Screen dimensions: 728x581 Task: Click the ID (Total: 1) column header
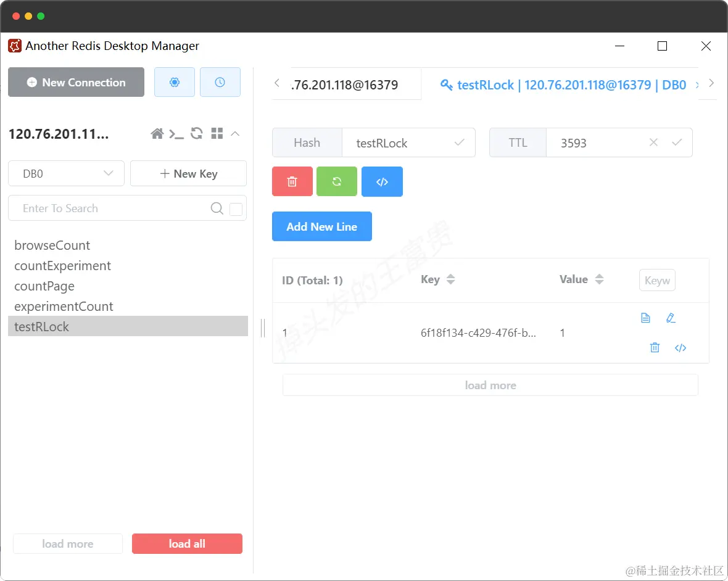pyautogui.click(x=312, y=280)
